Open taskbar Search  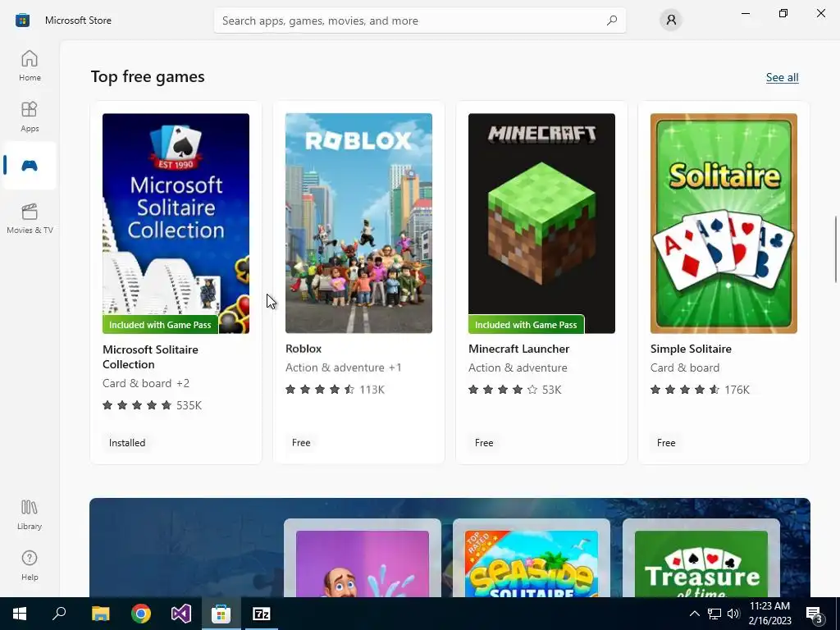pos(59,614)
